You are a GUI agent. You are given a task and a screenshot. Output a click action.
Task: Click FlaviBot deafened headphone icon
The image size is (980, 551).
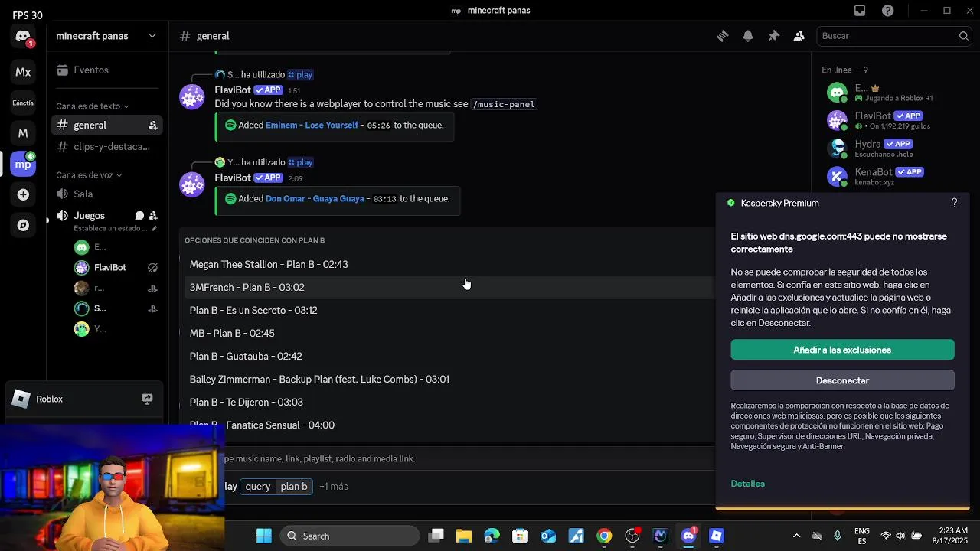pyautogui.click(x=152, y=268)
